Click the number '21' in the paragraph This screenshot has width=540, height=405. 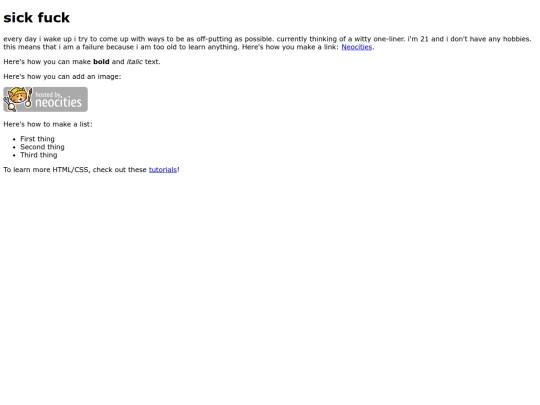click(x=424, y=39)
